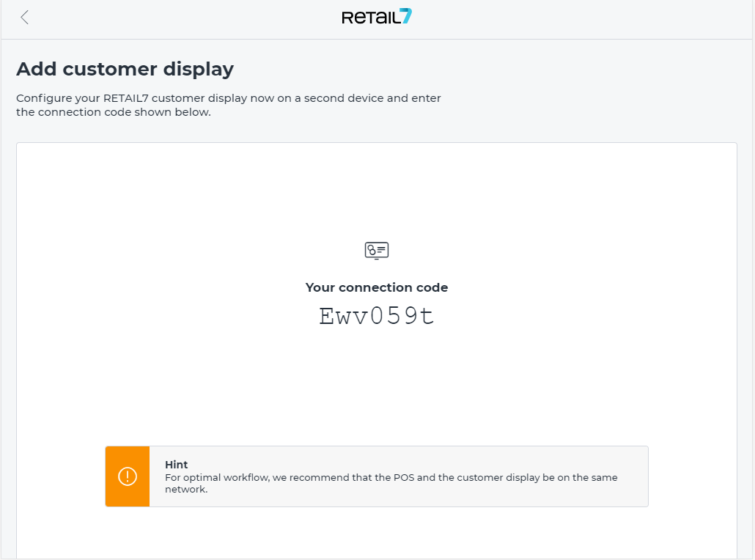Select the connection code Ewv059t
755x560 pixels.
coord(377,317)
